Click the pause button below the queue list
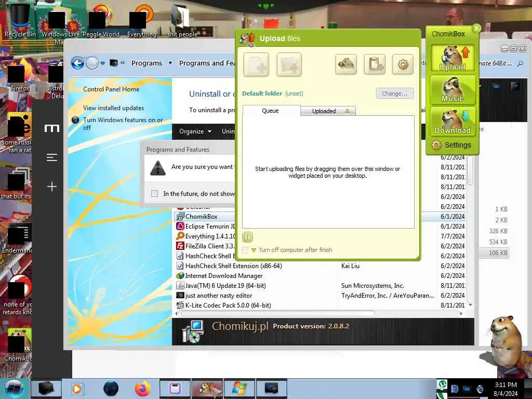This screenshot has height=399, width=532. click(248, 237)
